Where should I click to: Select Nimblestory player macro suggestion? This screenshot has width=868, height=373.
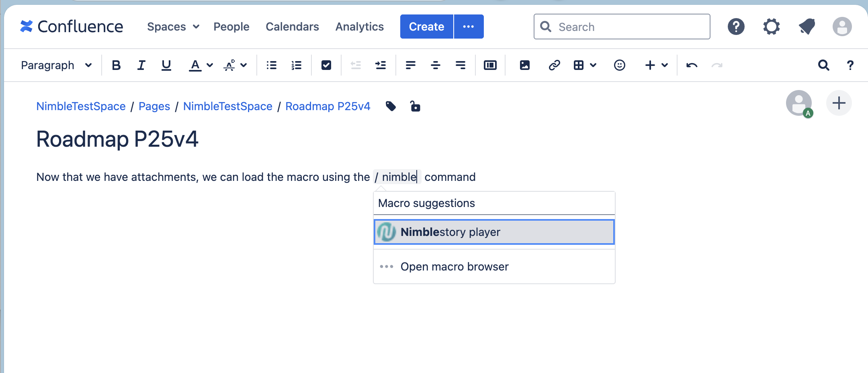(493, 232)
